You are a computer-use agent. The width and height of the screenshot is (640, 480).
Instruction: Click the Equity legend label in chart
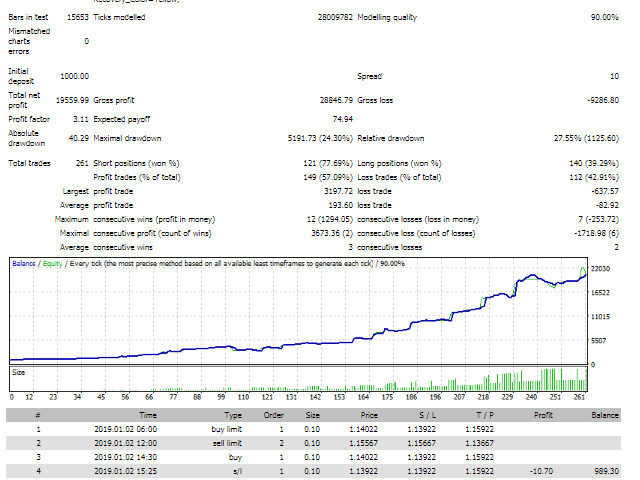click(x=52, y=264)
